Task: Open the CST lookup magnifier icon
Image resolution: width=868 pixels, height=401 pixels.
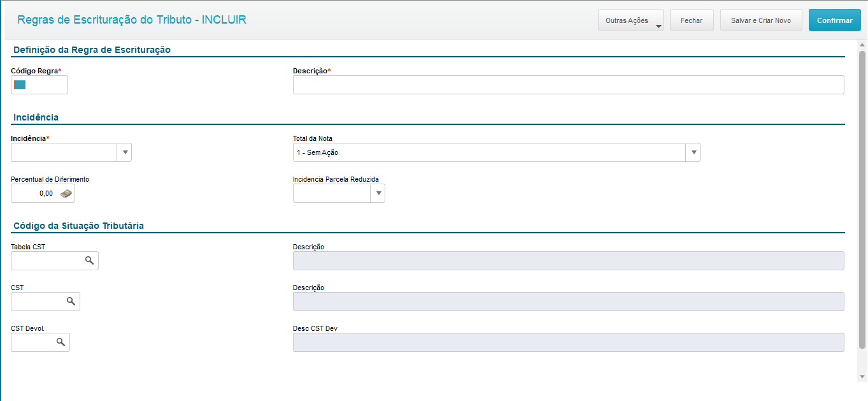Action: pos(71,302)
